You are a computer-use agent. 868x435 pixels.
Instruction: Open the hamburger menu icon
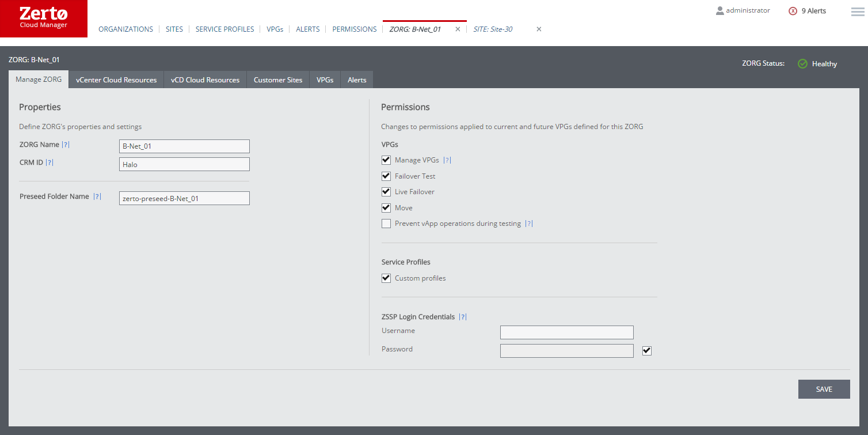(x=858, y=12)
